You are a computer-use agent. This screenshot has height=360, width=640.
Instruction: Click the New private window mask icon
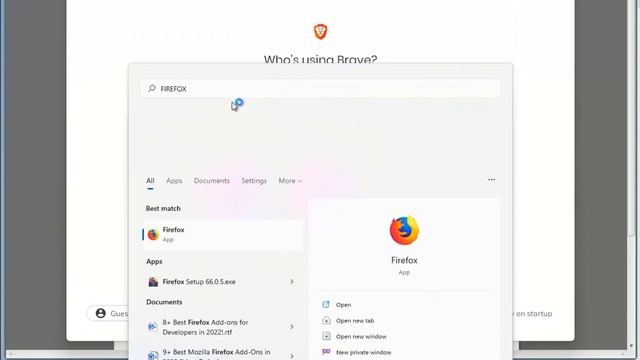(326, 351)
